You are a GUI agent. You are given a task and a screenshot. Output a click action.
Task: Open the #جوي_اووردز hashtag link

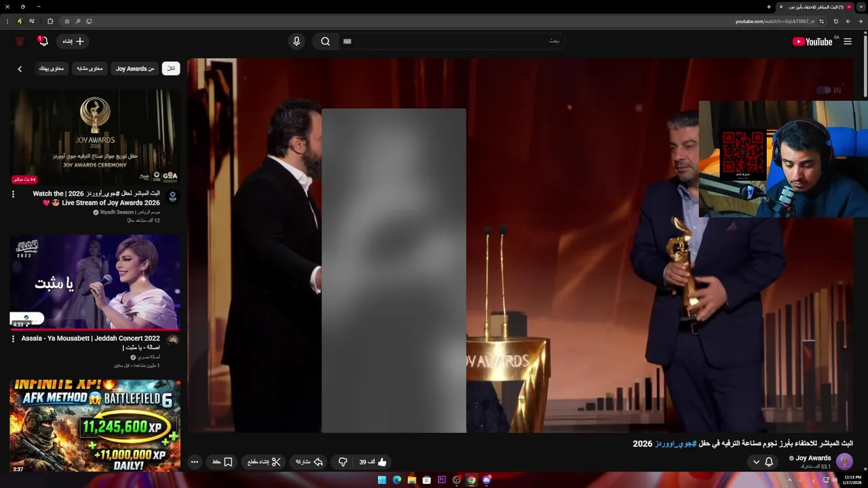pos(675,443)
